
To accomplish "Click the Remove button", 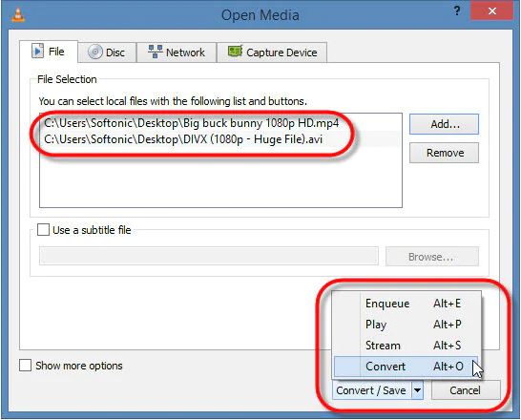I will 445,153.
